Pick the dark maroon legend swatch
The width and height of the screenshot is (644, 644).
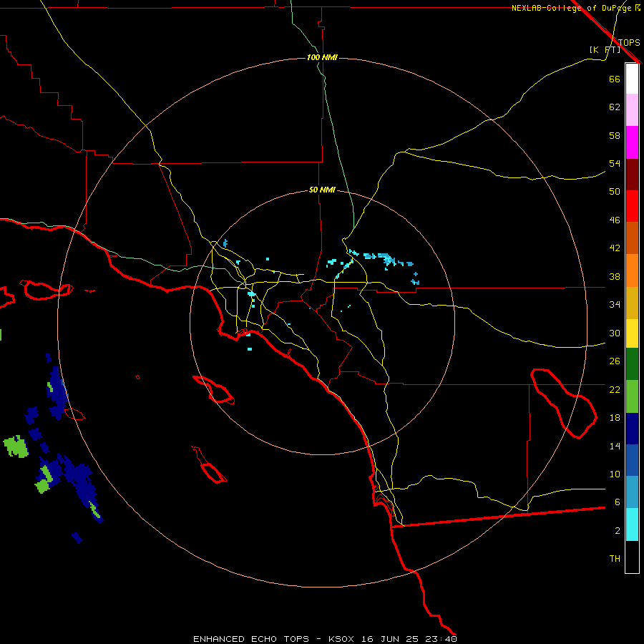tap(632, 175)
